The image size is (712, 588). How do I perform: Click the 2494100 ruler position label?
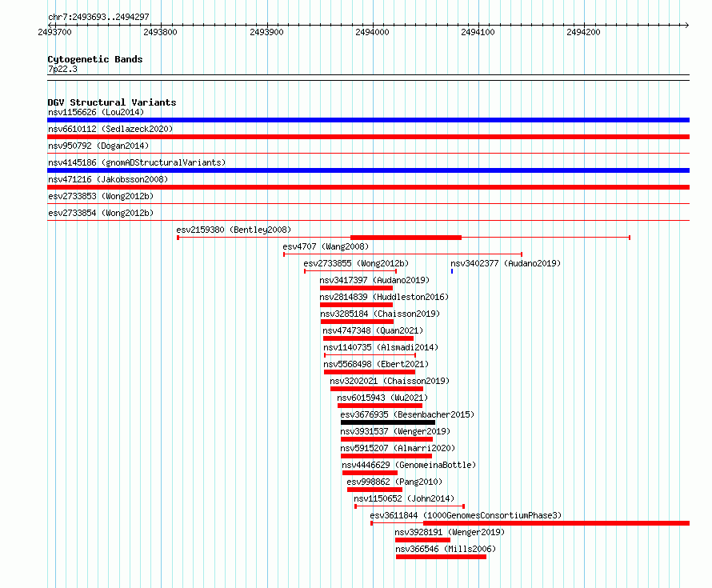478,32
